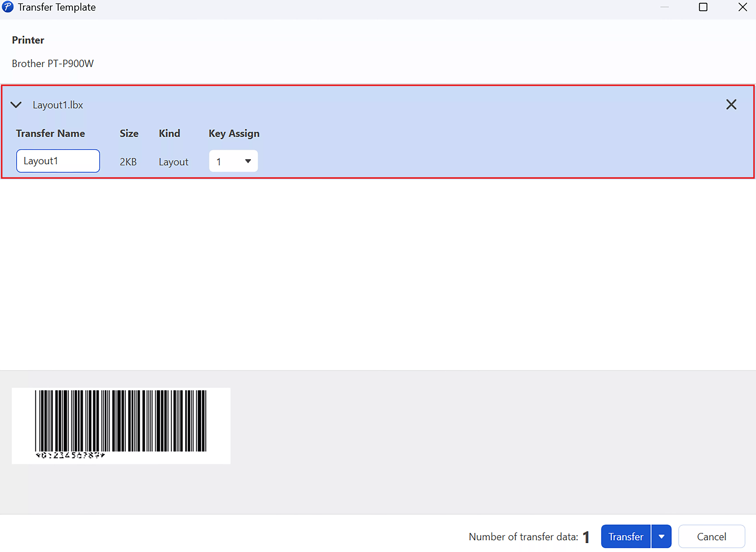Click the Key Assign column header
The height and width of the screenshot is (552, 756).
[x=234, y=133]
